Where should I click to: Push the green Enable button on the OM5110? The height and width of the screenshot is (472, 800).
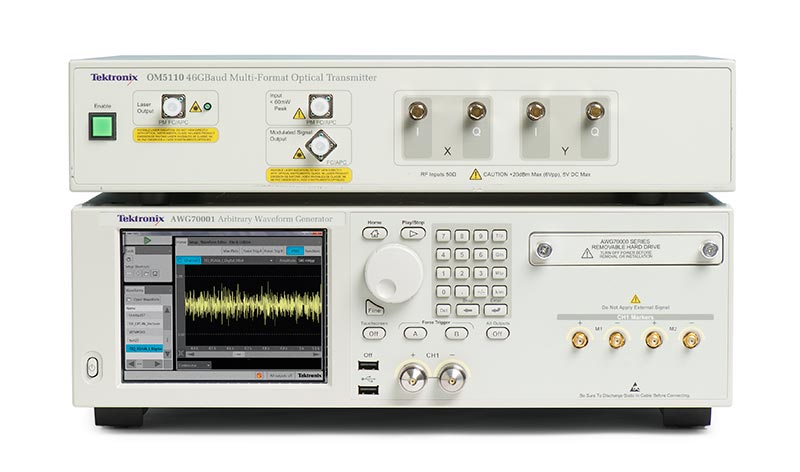(103, 127)
